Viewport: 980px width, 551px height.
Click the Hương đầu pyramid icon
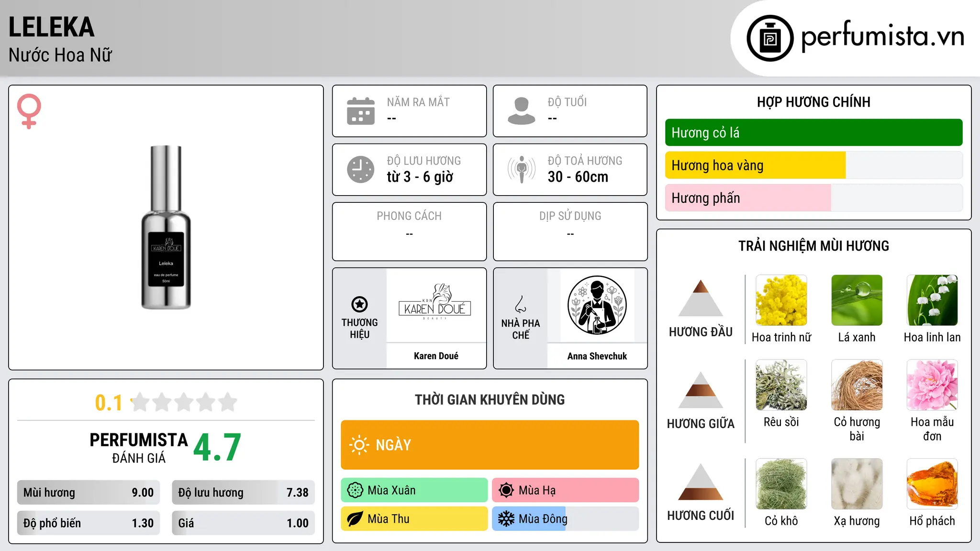tap(701, 298)
